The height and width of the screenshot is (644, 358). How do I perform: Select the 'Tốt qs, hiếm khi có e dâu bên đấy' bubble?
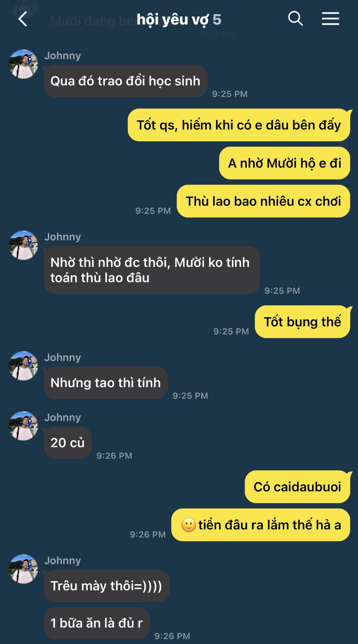point(239,125)
